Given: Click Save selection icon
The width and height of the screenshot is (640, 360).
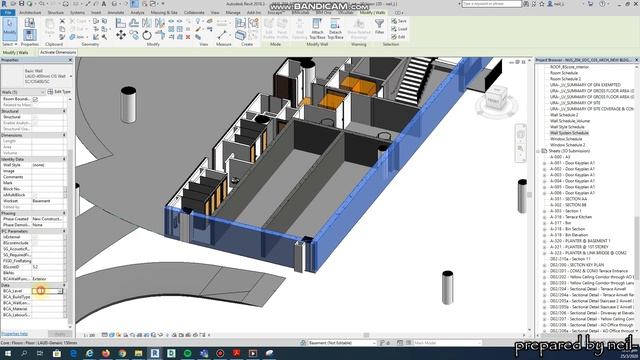Looking at the screenshot, I should coord(399,21).
